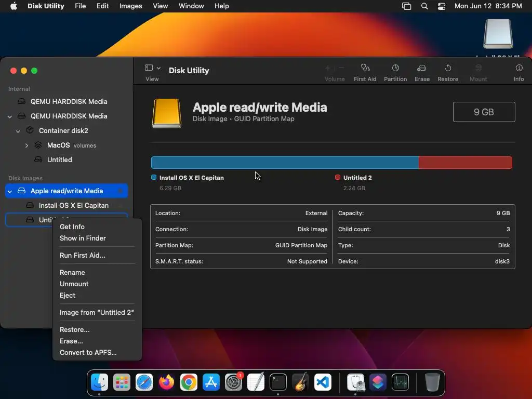Image resolution: width=532 pixels, height=399 pixels.
Task: Click the Stage Manager icon in menu bar
Action: click(x=406, y=6)
